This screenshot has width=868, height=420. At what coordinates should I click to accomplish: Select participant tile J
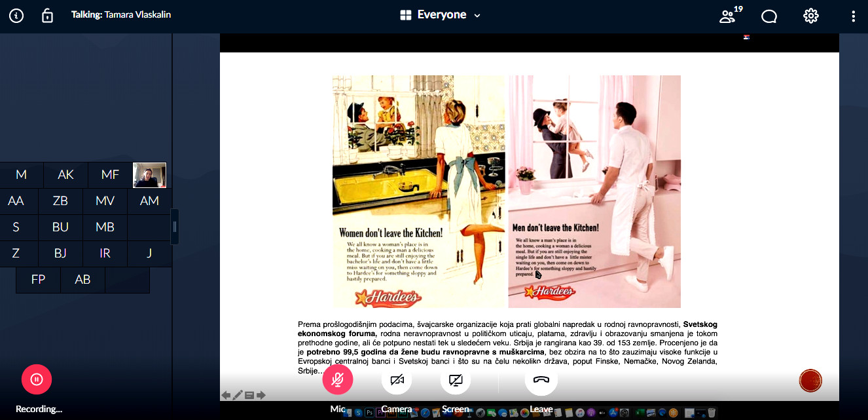pos(149,254)
